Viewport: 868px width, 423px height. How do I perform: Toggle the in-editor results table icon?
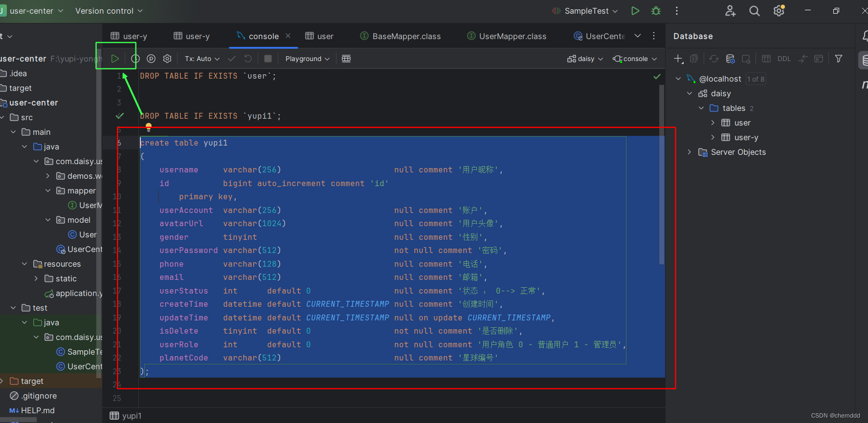(x=346, y=59)
